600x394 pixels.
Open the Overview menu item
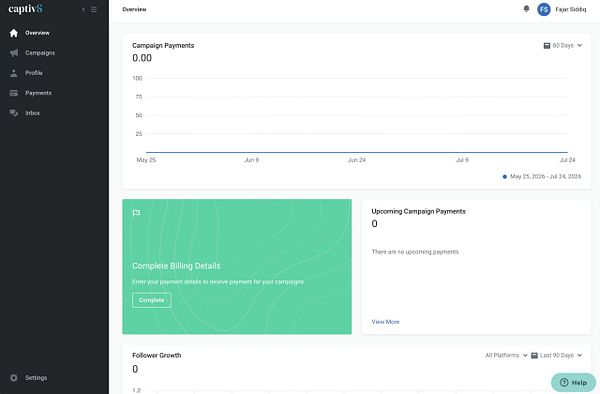37,33
